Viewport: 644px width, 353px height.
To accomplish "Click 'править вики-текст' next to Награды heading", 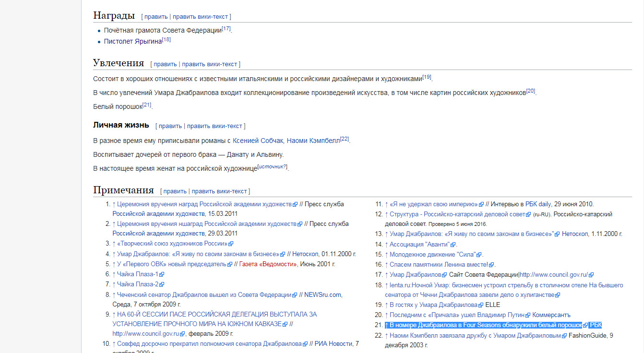I will point(200,16).
